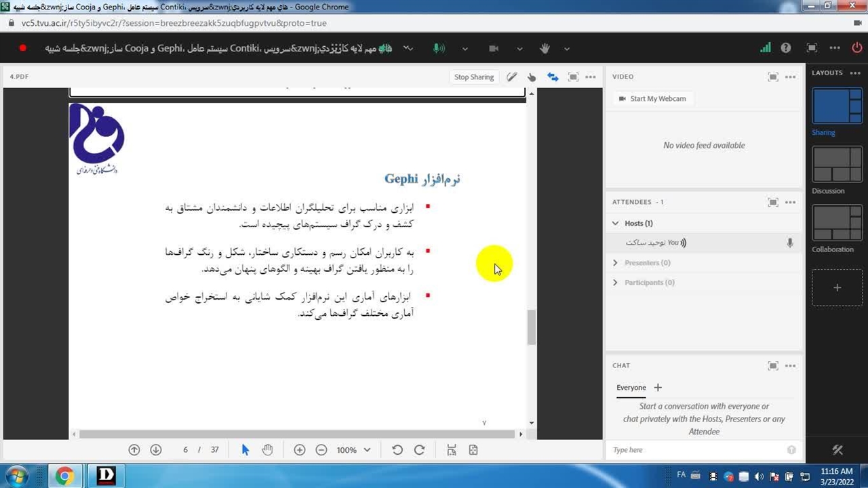Click the zoom out minus icon
This screenshot has height=488, width=868.
pyautogui.click(x=321, y=450)
